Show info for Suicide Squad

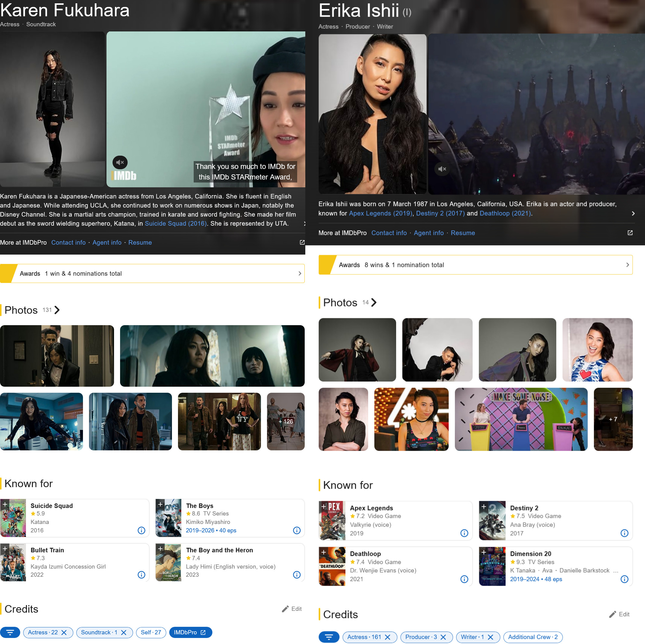[141, 530]
